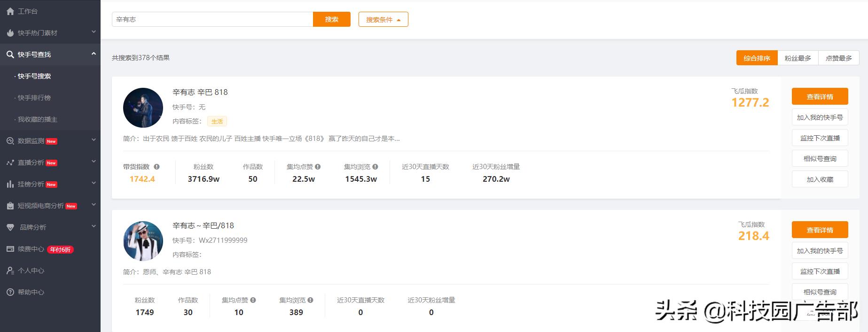Click the 短视频电商分析 shopping bag icon
The height and width of the screenshot is (332, 868).
(x=10, y=206)
